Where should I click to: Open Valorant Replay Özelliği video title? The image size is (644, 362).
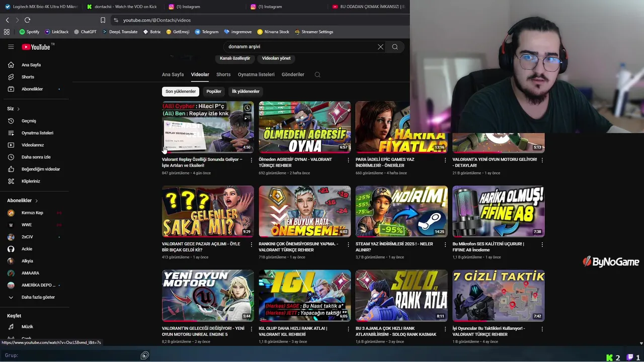click(x=202, y=162)
